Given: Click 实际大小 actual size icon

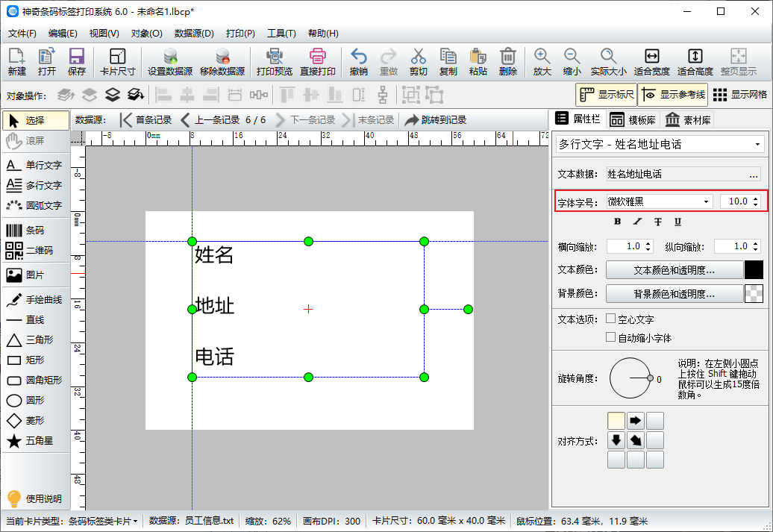Looking at the screenshot, I should [608, 62].
